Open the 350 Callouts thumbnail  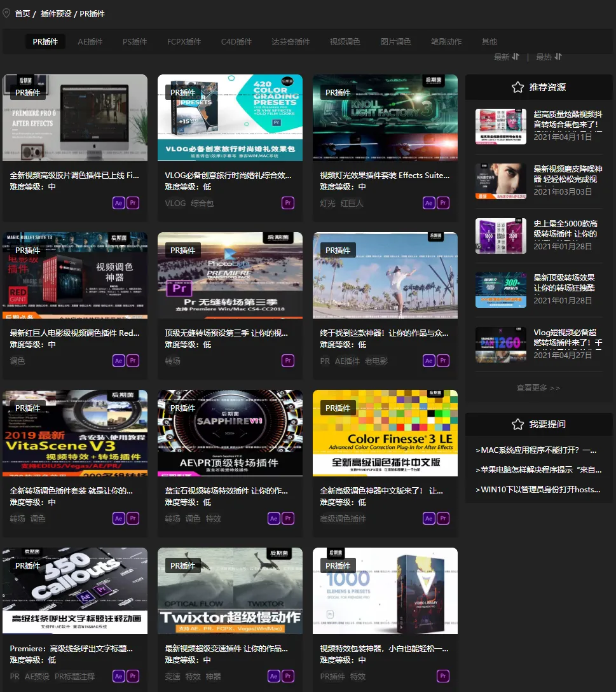pyautogui.click(x=75, y=591)
